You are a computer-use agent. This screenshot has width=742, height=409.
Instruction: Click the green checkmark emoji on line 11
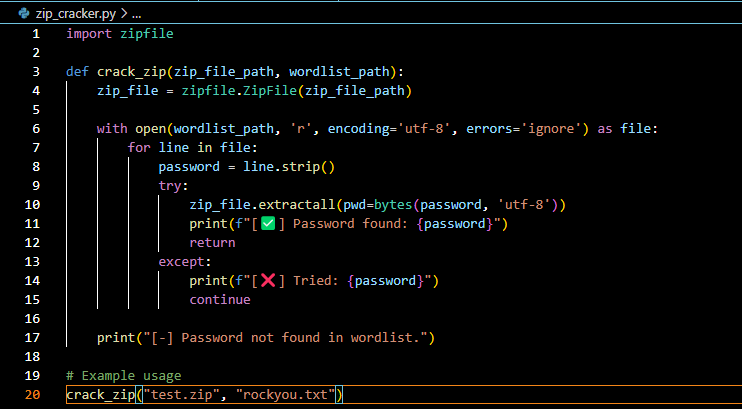[x=268, y=223]
